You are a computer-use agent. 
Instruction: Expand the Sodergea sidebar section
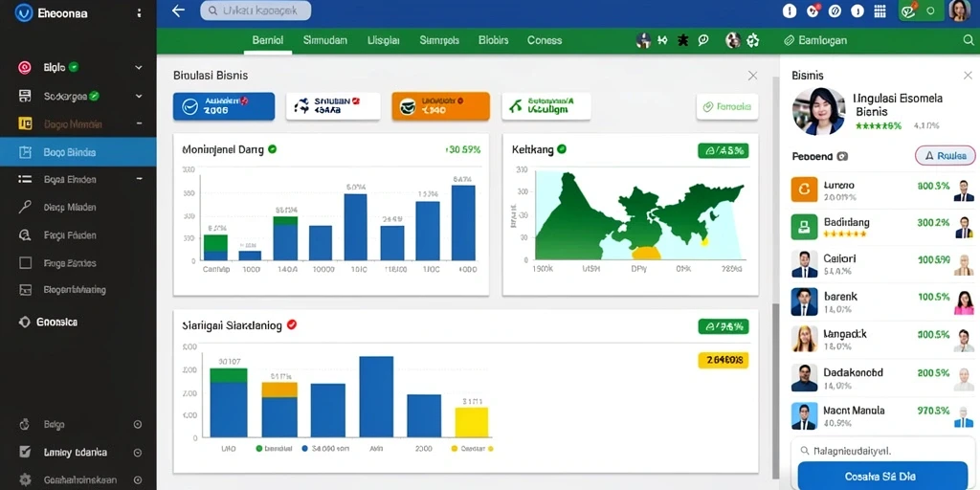[139, 97]
